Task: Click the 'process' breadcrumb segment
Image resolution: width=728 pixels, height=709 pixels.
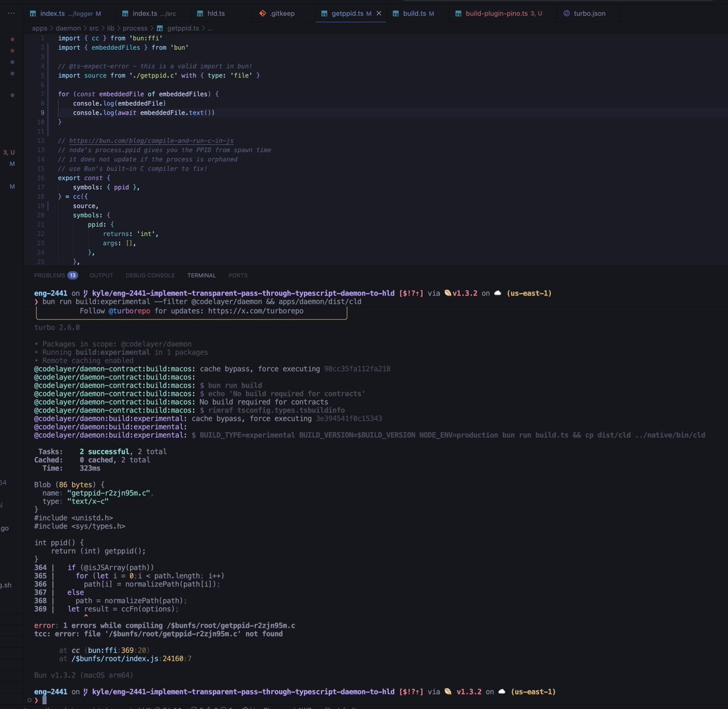Action: point(135,28)
